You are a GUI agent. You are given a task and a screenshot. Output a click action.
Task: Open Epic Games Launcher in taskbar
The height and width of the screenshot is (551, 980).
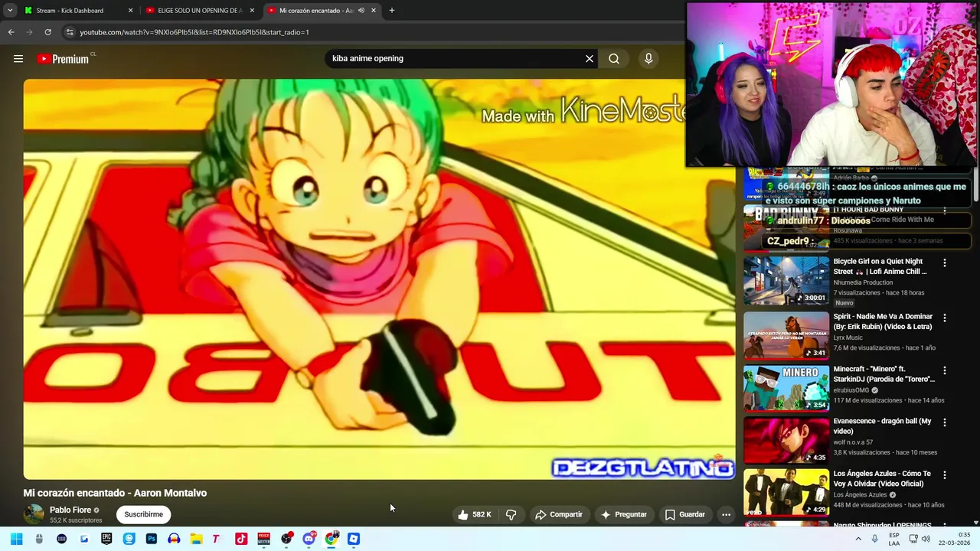pos(106,539)
